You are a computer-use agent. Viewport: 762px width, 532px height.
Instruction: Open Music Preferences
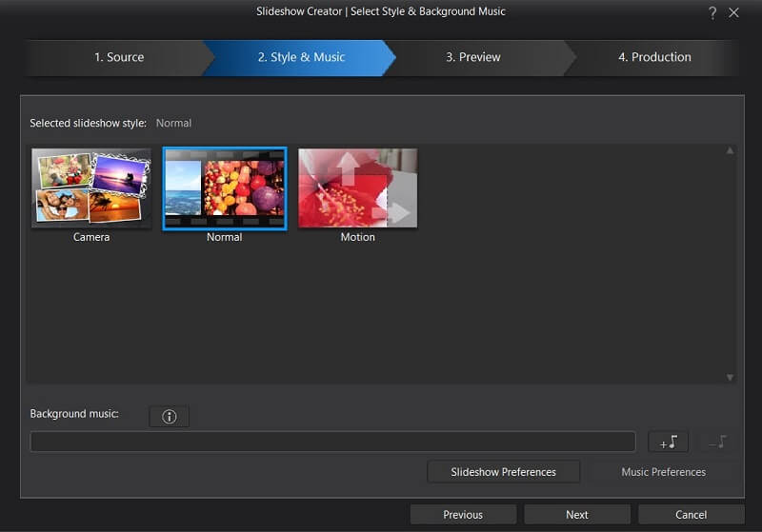pos(663,472)
